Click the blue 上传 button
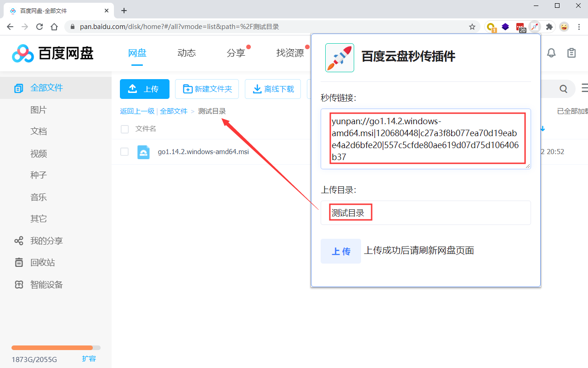The image size is (588, 368). 145,89
